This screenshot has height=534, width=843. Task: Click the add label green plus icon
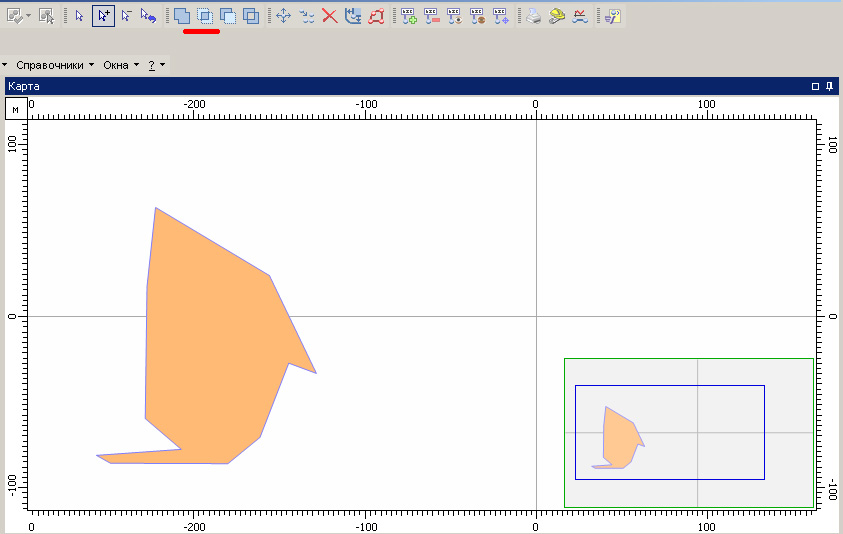[409, 16]
